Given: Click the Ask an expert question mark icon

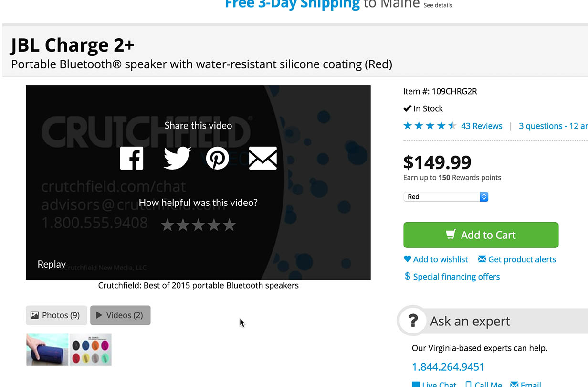Looking at the screenshot, I should [x=413, y=321].
